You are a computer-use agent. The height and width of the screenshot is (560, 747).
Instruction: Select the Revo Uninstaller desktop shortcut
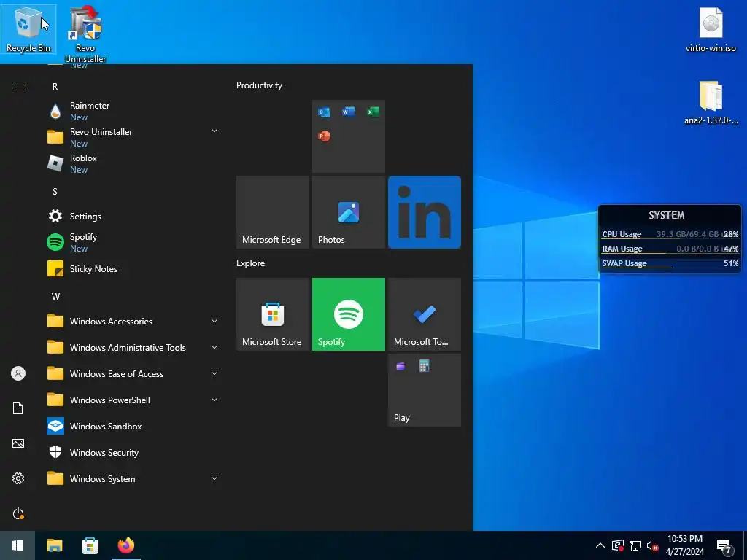click(x=85, y=34)
